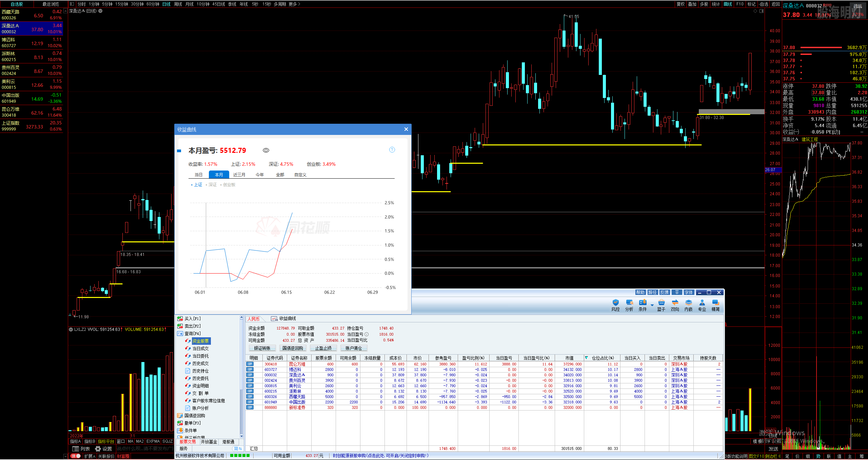Switch to the 周线 weekly chart
The height and width of the screenshot is (460, 868).
tap(178, 4)
